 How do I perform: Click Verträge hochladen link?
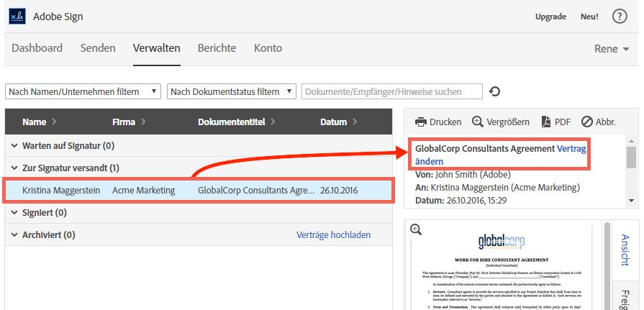click(x=333, y=235)
